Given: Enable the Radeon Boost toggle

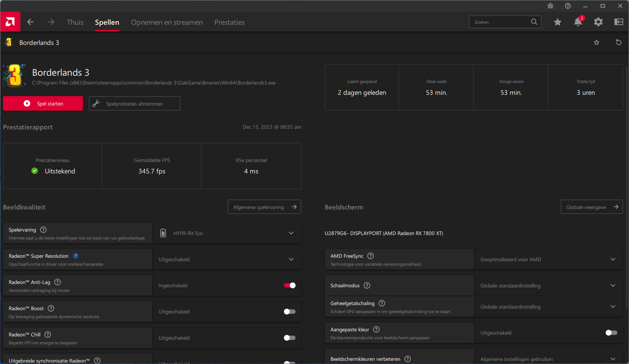Looking at the screenshot, I should (x=290, y=312).
